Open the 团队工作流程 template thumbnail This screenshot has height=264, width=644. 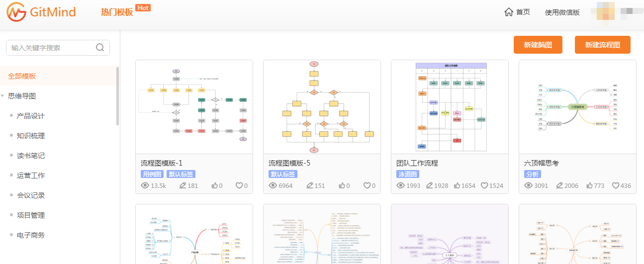[450, 107]
